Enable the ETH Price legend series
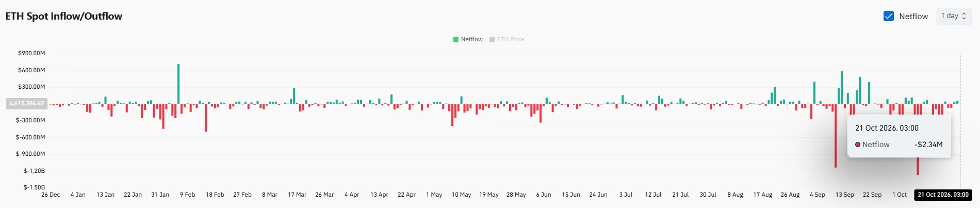 [x=507, y=39]
